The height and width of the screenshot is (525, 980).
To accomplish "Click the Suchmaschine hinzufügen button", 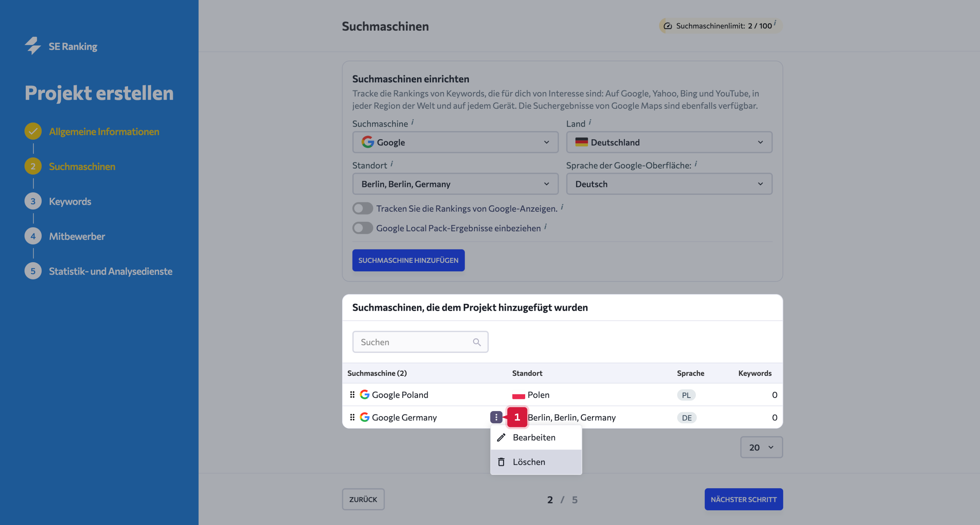I will pos(408,260).
